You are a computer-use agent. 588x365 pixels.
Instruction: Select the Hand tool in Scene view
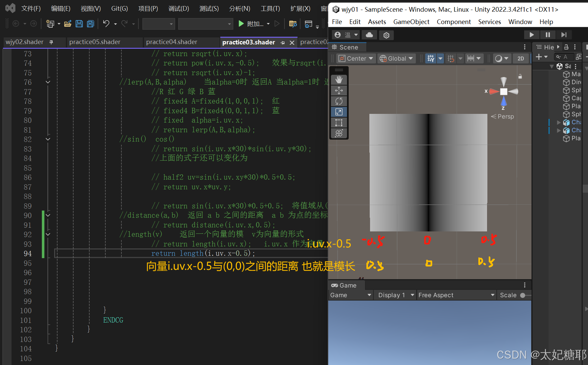[339, 79]
